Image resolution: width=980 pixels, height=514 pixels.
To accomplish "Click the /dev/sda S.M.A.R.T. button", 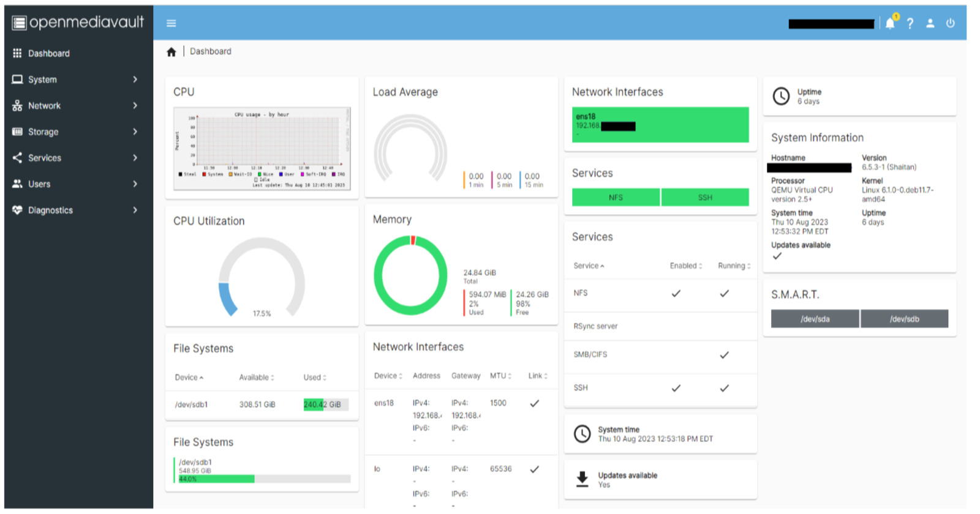I will (815, 319).
